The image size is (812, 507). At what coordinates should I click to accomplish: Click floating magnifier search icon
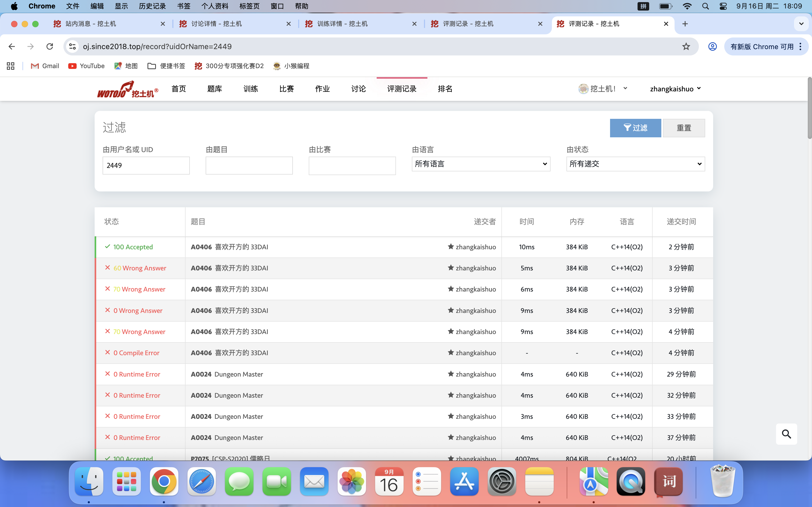(786, 434)
